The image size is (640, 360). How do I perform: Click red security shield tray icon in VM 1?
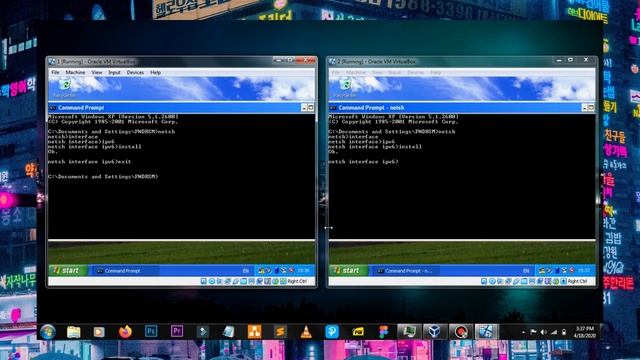291,270
